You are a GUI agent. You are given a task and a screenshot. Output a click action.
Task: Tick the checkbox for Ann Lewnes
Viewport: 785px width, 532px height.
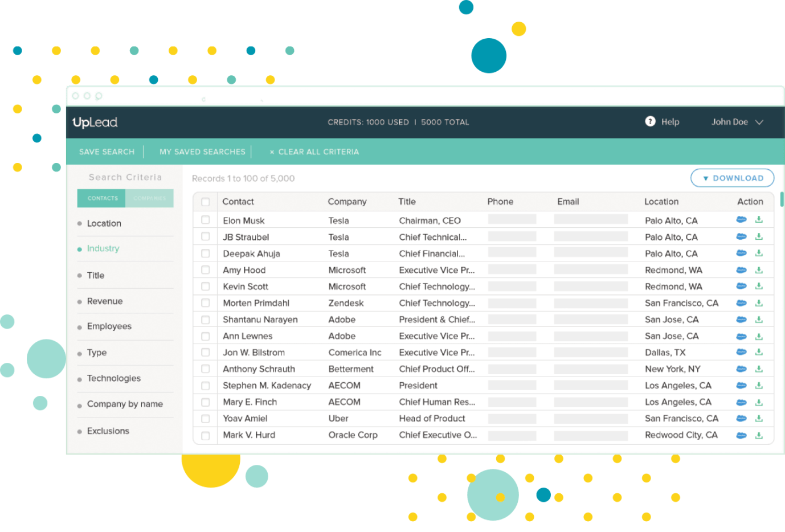[x=206, y=336]
